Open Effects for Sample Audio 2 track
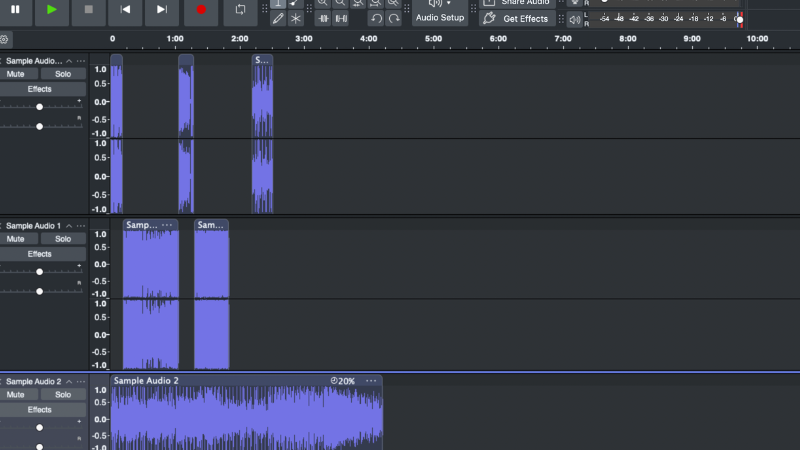Viewport: 800px width, 450px height. click(x=39, y=409)
